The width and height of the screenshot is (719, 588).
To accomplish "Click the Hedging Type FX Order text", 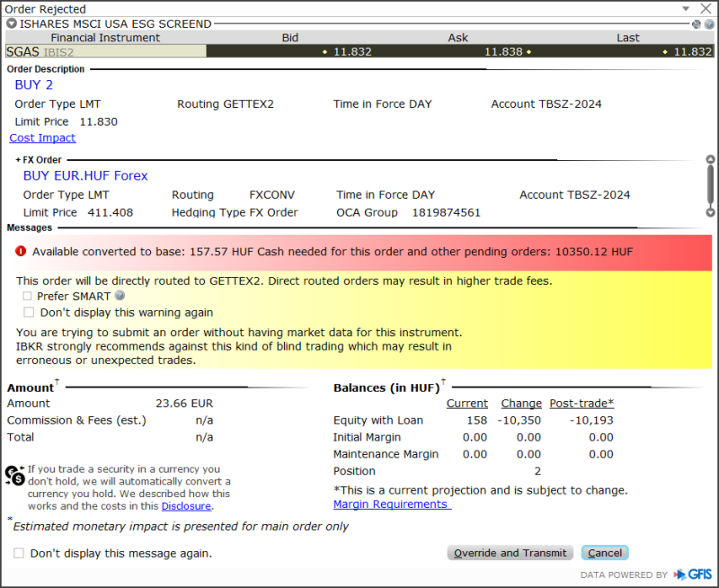I will coord(235,212).
